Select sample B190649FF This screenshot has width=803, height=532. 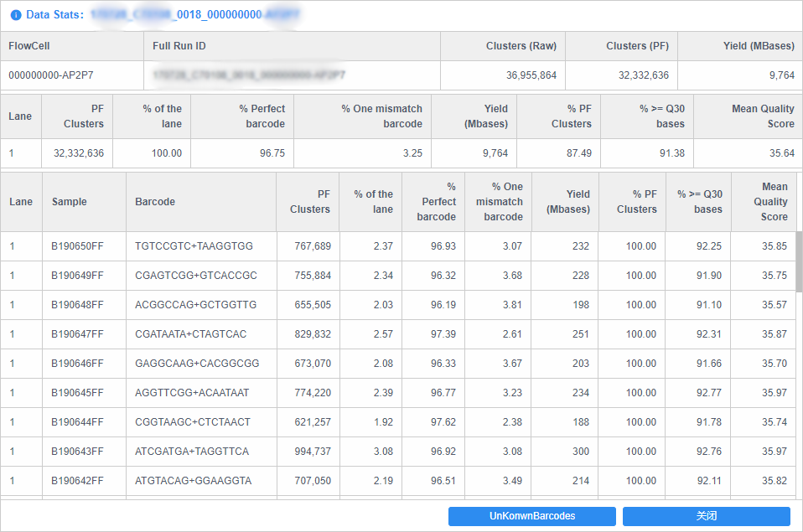pos(77,276)
